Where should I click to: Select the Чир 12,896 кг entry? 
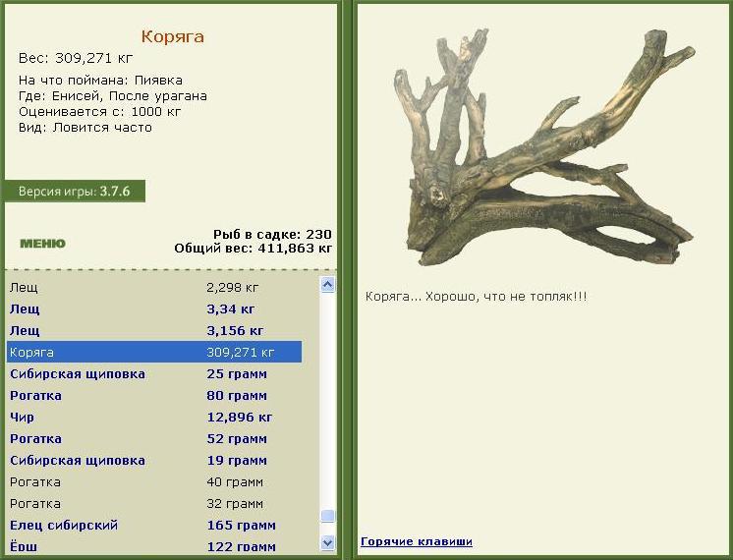(x=154, y=417)
